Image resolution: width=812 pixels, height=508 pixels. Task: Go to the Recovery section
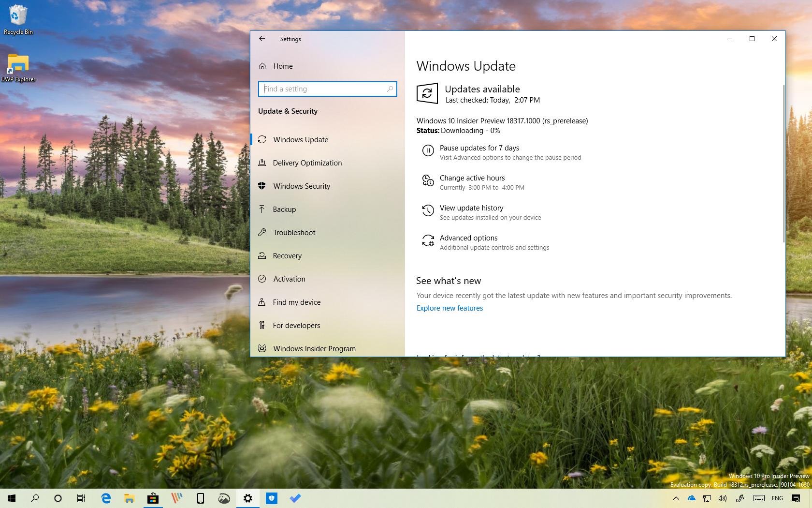coord(328,255)
